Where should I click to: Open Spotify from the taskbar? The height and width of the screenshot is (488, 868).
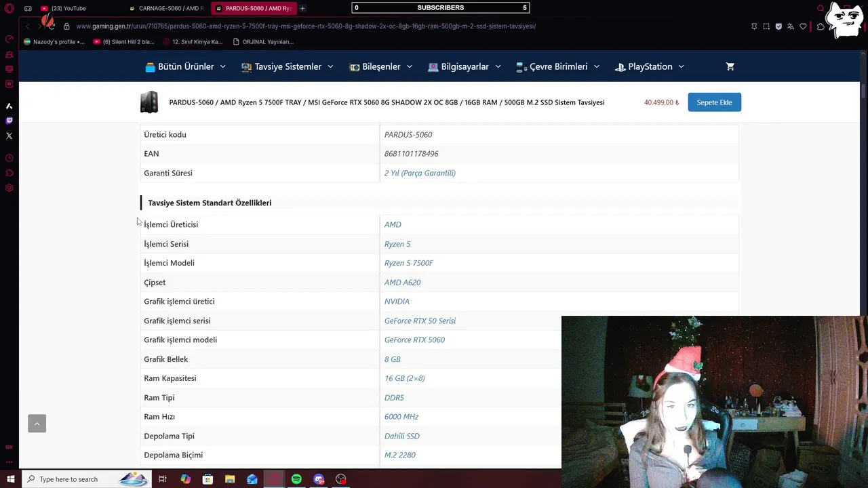[296, 479]
